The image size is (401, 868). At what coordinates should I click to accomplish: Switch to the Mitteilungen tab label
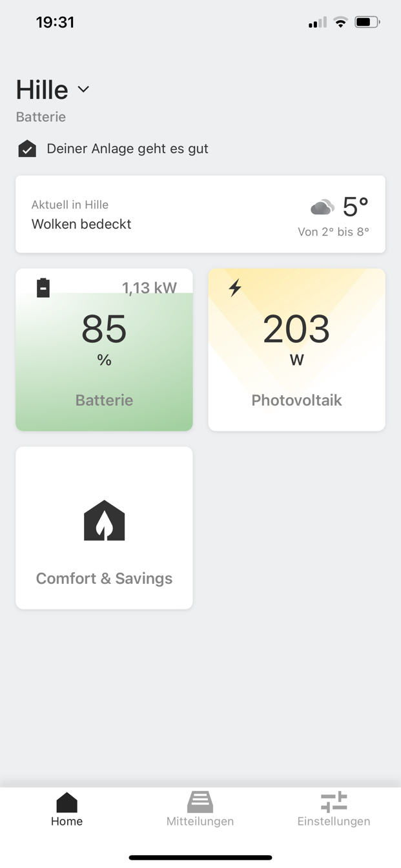point(200,821)
